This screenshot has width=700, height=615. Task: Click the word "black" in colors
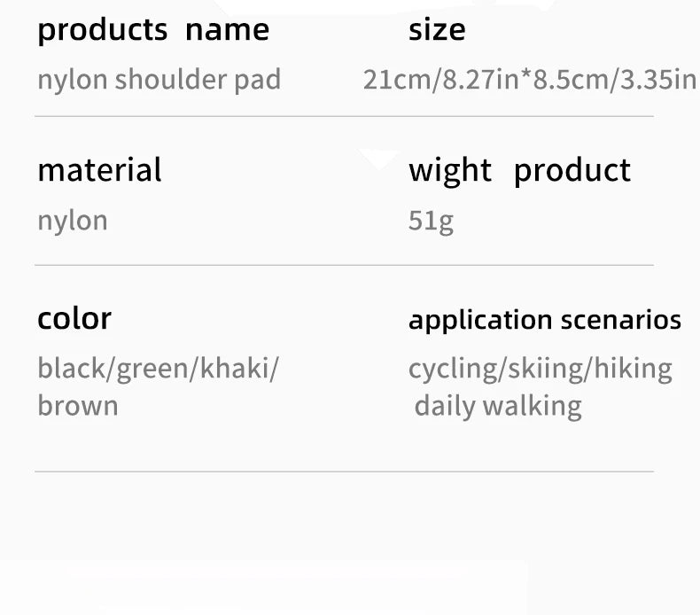point(72,369)
